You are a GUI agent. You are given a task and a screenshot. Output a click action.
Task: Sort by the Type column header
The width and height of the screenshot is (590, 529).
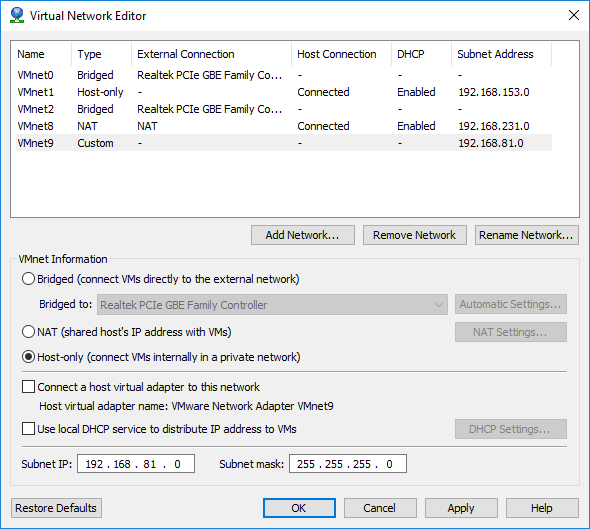101,54
